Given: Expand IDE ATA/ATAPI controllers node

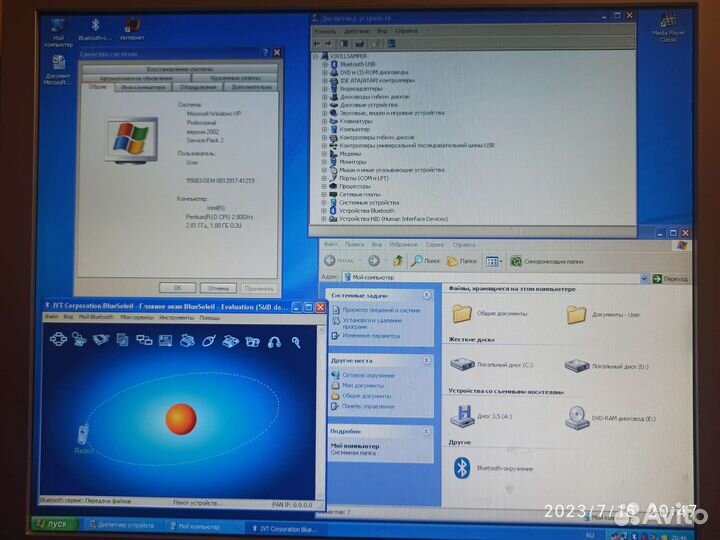Looking at the screenshot, I should [325, 80].
